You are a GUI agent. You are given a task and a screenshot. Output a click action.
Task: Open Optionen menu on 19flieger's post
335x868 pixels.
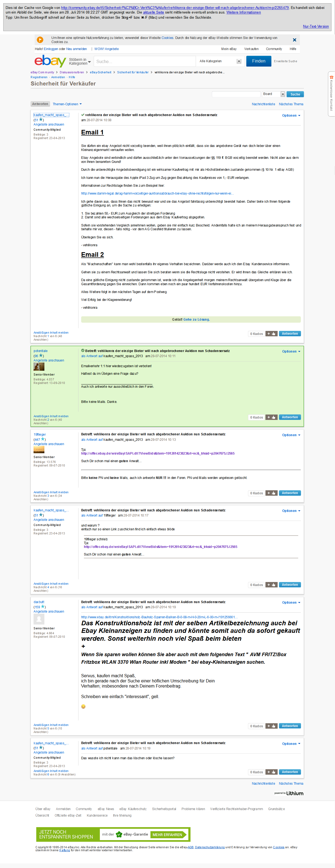(x=291, y=435)
